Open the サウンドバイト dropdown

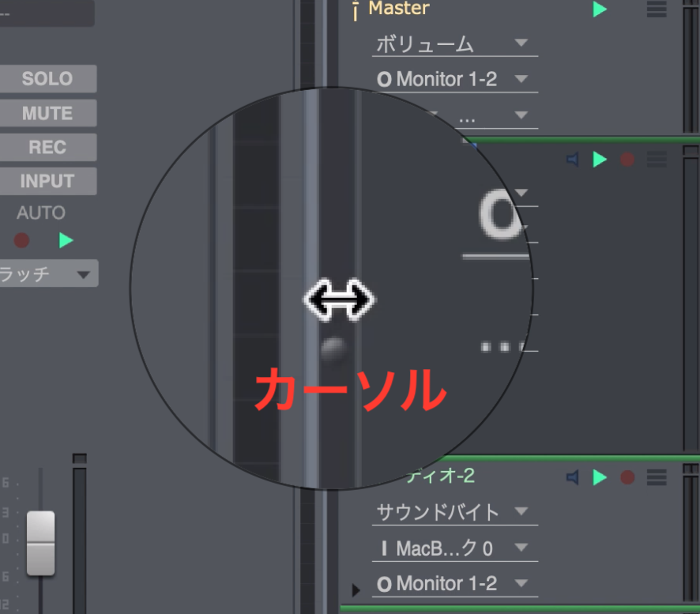point(454,513)
